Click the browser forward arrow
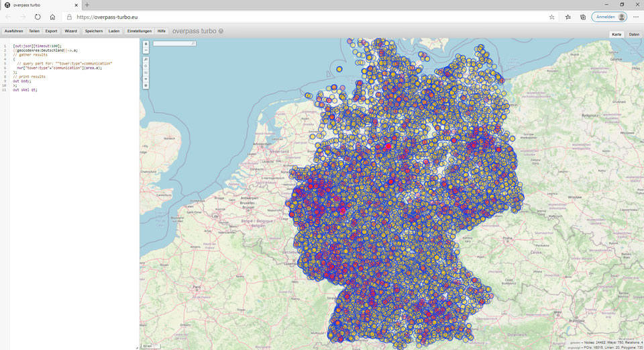The image size is (644, 350). coord(23,17)
